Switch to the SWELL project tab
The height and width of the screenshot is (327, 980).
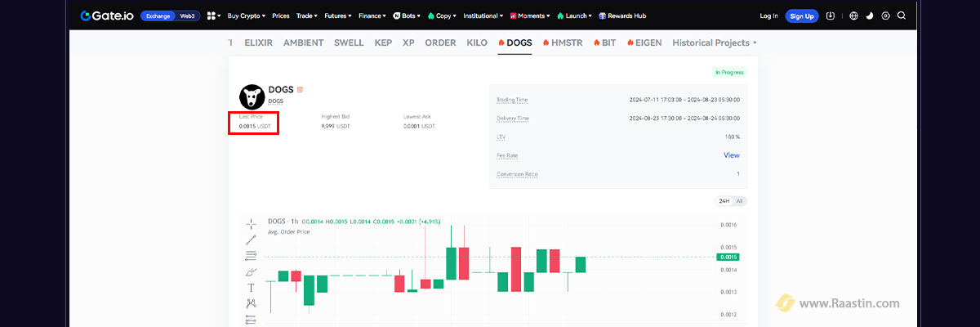(349, 43)
